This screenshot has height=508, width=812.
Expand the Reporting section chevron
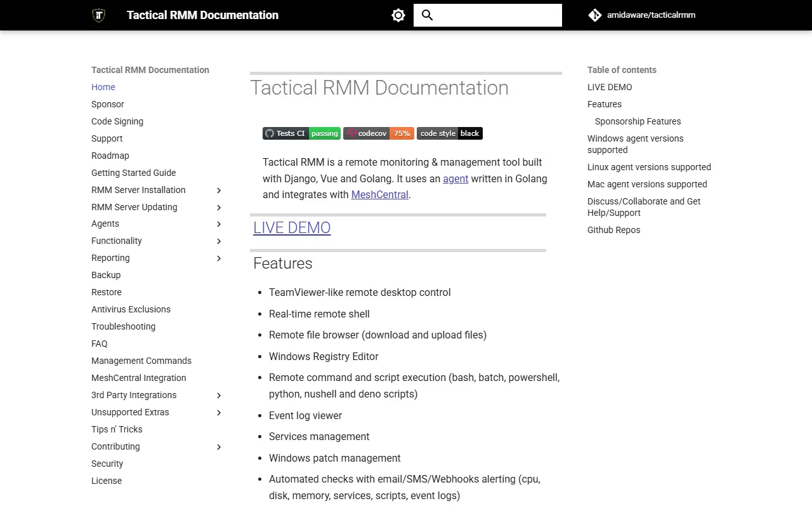[x=219, y=258]
